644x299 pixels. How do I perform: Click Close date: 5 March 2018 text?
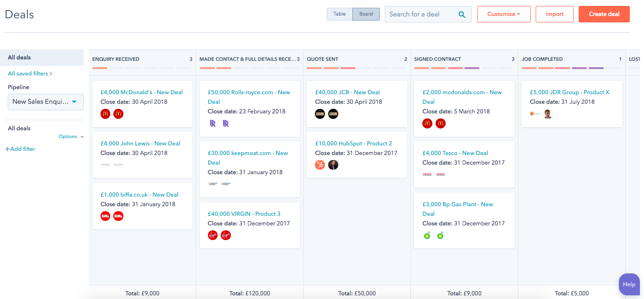(x=456, y=112)
